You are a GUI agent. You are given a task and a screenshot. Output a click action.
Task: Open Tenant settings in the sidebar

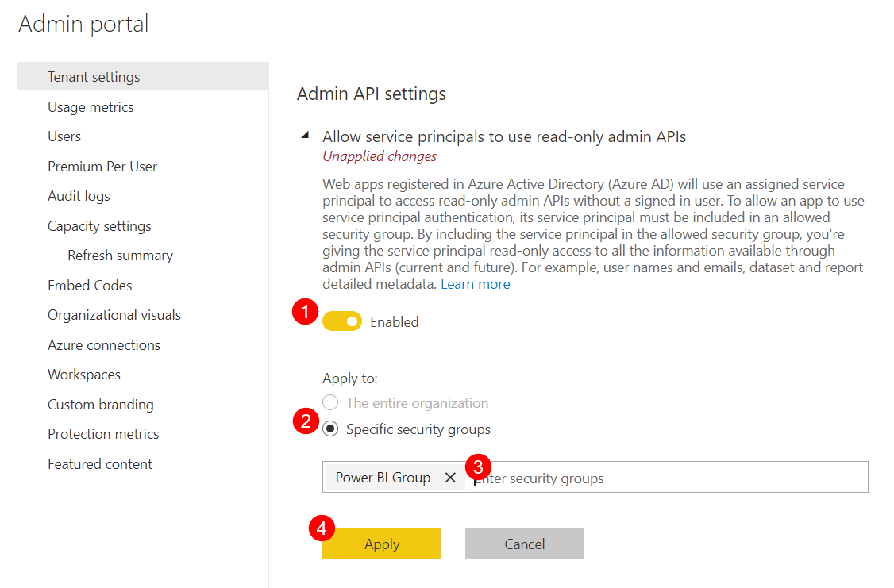(93, 76)
